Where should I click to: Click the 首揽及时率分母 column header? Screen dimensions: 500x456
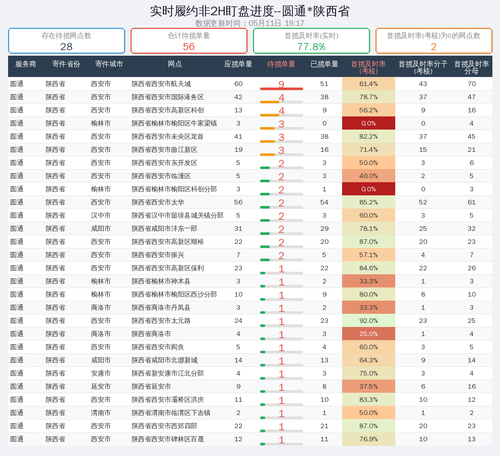[471, 67]
